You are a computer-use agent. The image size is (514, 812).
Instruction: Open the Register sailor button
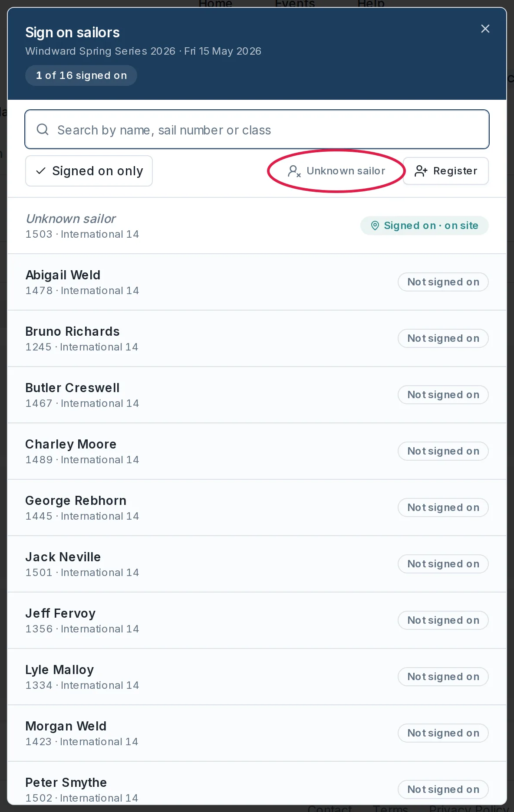coord(446,171)
